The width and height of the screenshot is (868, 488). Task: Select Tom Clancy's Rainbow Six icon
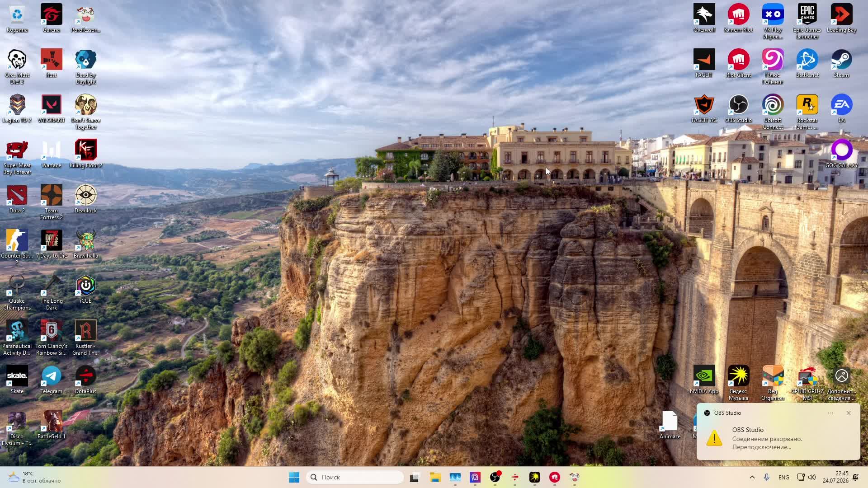51,338
